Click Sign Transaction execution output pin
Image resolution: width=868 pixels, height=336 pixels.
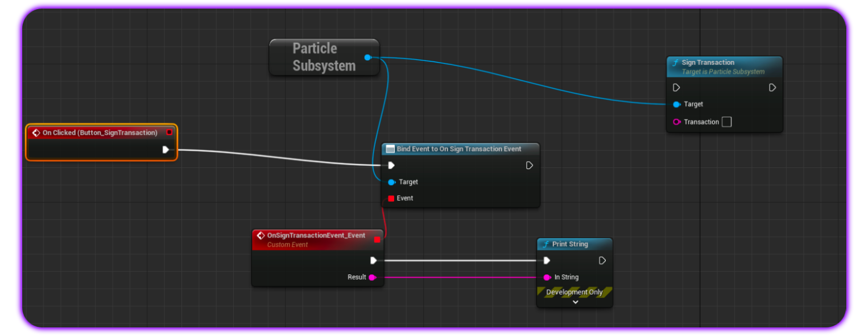772,88
